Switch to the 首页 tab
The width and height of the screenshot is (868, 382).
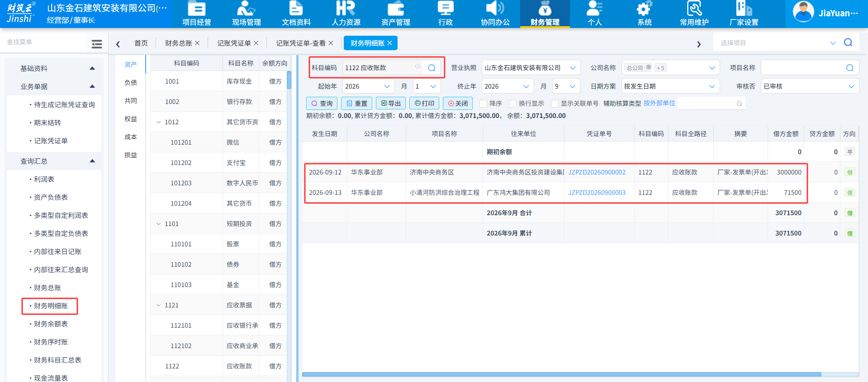(x=141, y=43)
